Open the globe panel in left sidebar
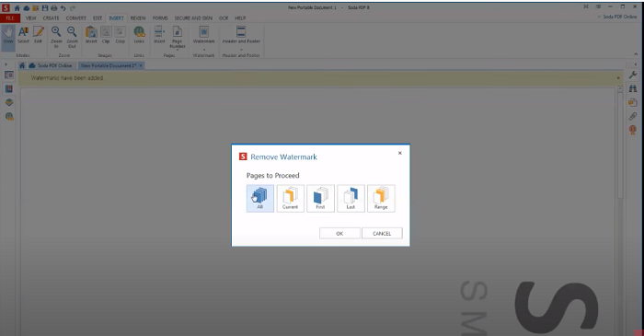The width and height of the screenshot is (644, 336). (x=9, y=117)
